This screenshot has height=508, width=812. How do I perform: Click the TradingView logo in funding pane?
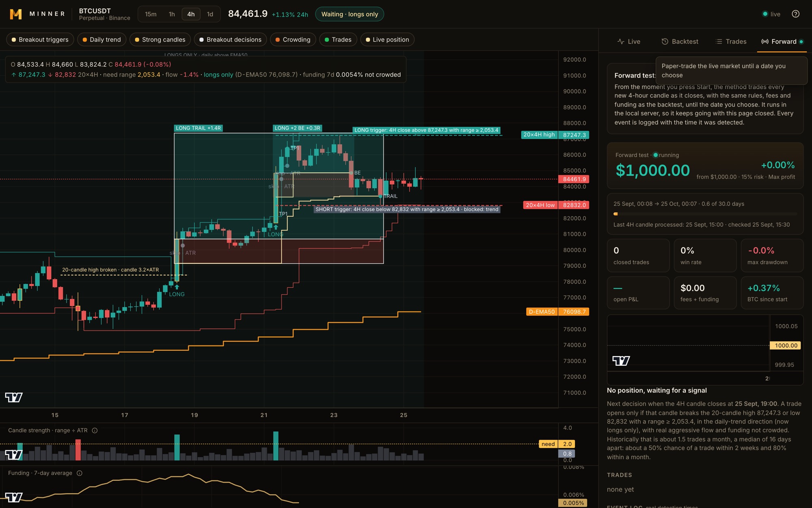[x=14, y=497]
